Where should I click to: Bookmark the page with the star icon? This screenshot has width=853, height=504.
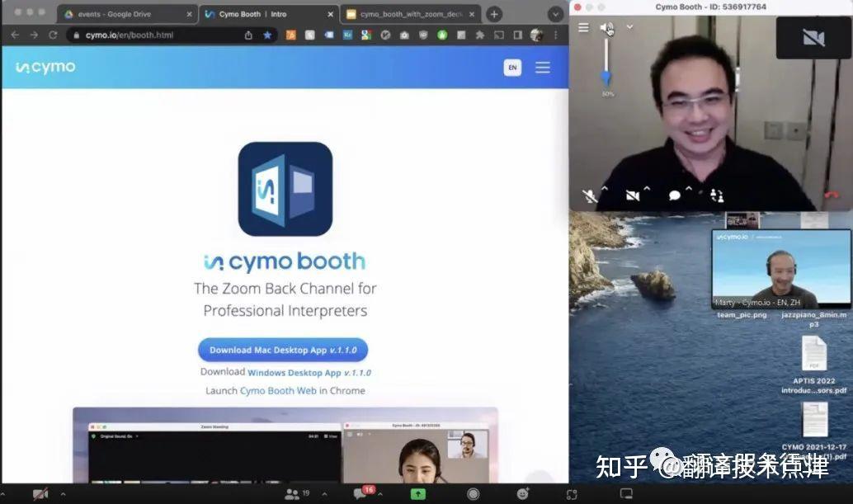pos(266,35)
